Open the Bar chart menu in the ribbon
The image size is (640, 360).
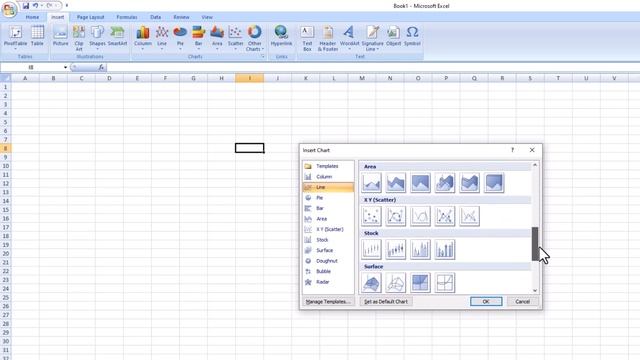[x=198, y=38]
